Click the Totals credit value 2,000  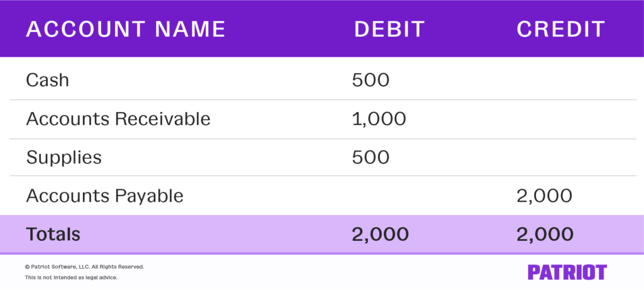pyautogui.click(x=545, y=234)
